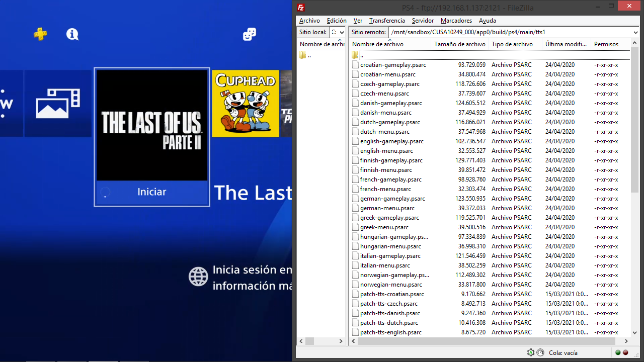The height and width of the screenshot is (362, 644).
Task: Select norwegian-menu.psarc file
Action: pyautogui.click(x=391, y=285)
